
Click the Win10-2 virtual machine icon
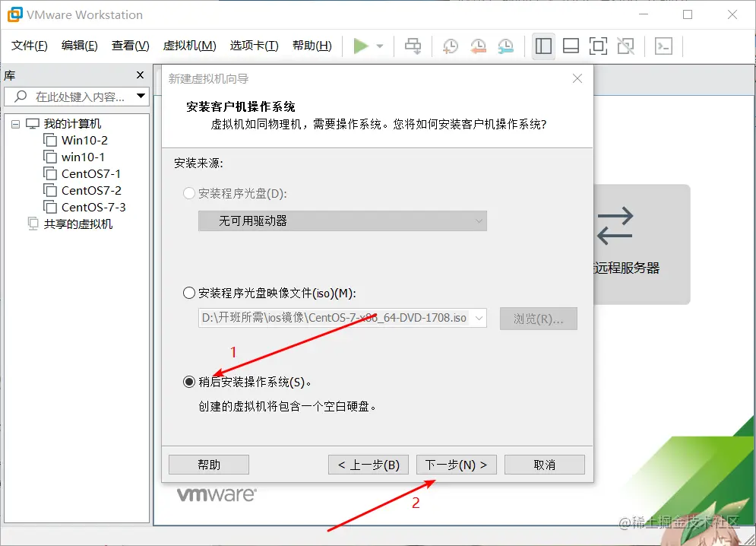[50, 140]
